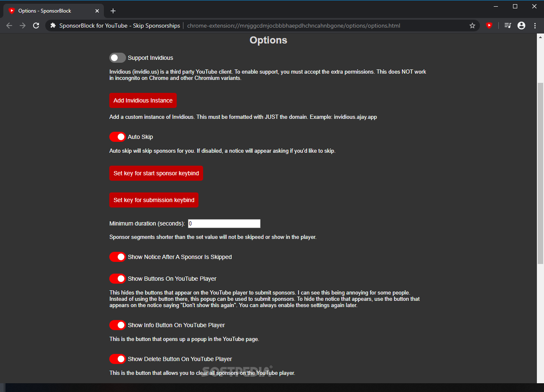
Task: Click 'Show Delete Button On YouTube Player' label
Action: point(180,359)
